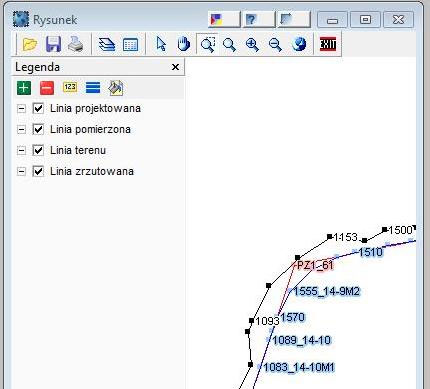Remove legend entry with red minus icon
This screenshot has width=430, height=389.
coord(47,88)
